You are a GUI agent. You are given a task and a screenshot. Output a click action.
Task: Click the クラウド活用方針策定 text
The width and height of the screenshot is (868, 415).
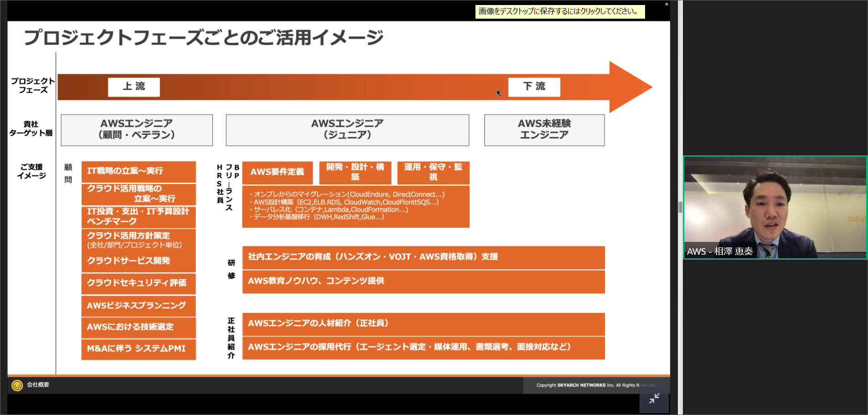click(129, 236)
